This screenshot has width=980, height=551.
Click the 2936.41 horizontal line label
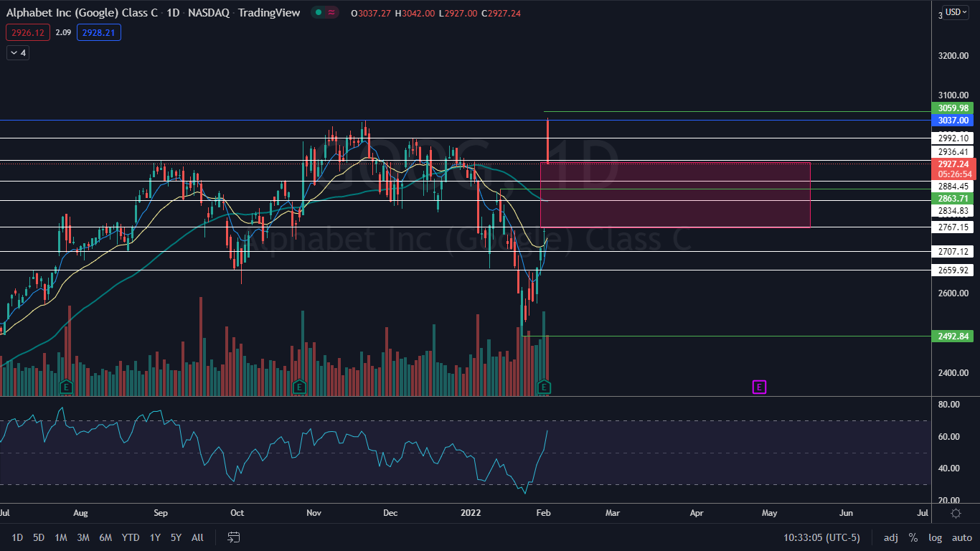click(x=952, y=152)
